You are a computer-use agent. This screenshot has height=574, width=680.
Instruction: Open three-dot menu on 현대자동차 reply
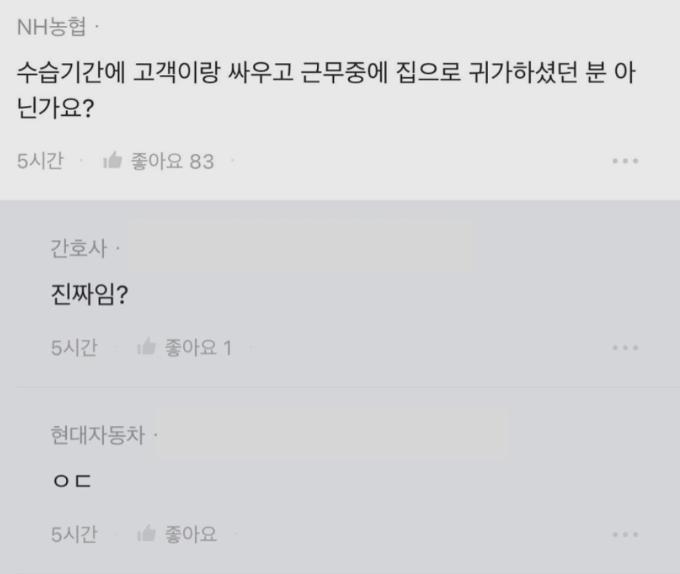[625, 534]
